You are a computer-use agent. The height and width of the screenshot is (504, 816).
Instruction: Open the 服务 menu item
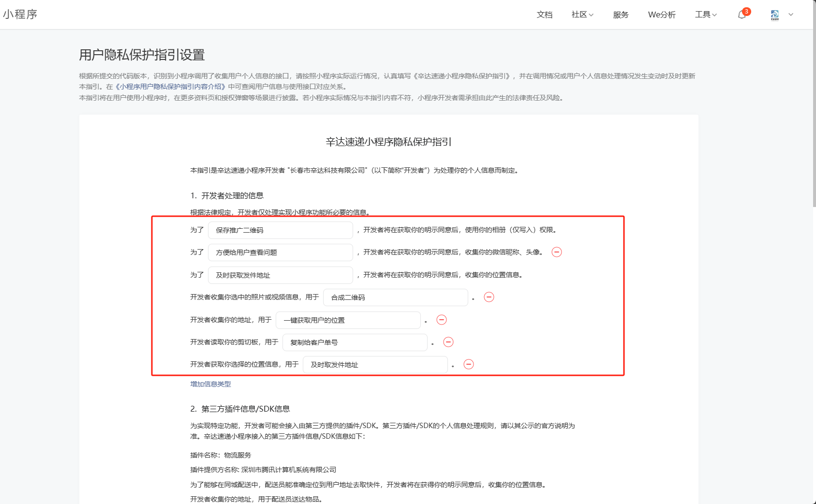[x=621, y=15]
